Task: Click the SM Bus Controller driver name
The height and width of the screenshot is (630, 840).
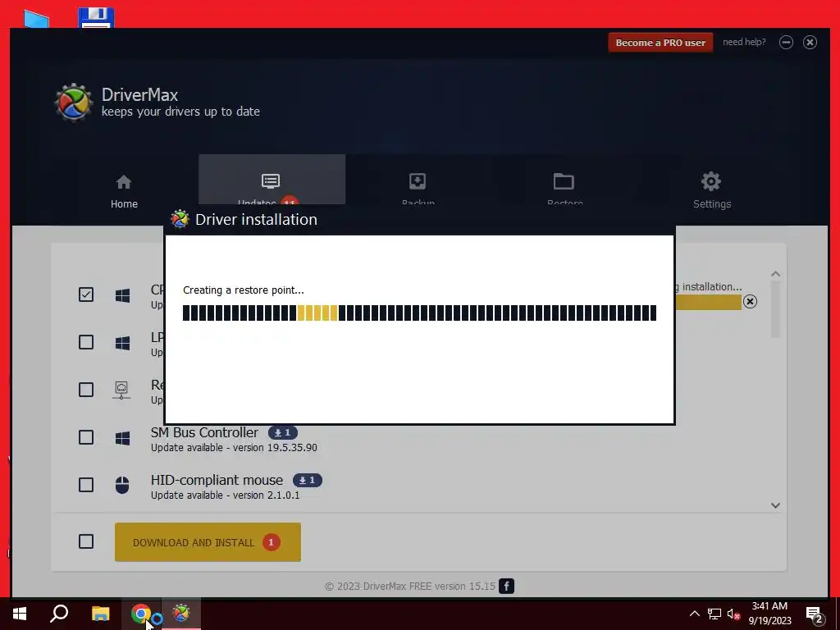Action: [x=204, y=432]
